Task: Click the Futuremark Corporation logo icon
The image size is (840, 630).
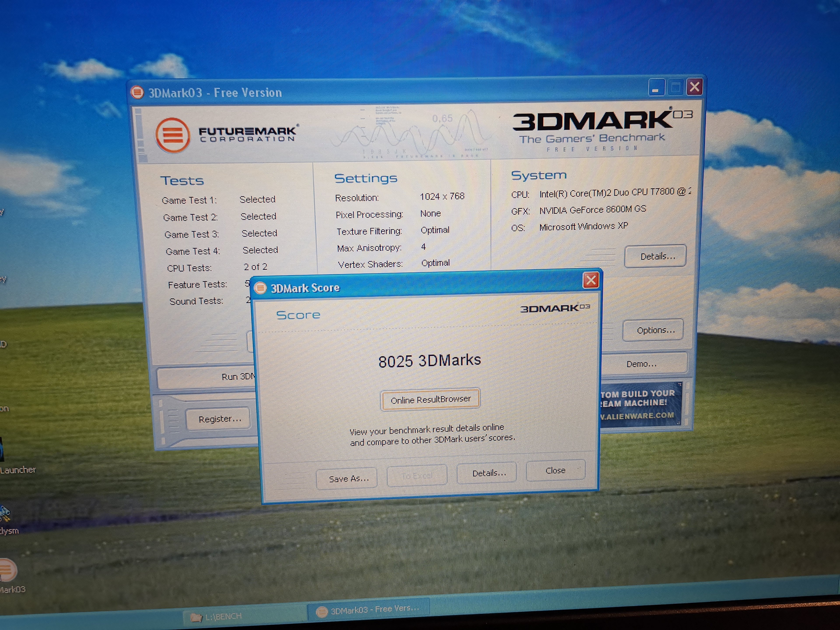Action: [172, 135]
